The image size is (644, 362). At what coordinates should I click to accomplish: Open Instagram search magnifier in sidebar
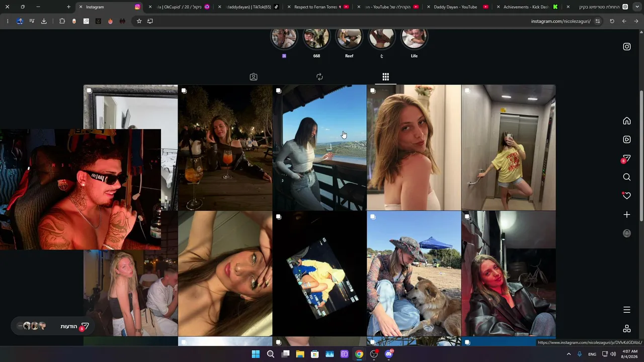pos(627,177)
